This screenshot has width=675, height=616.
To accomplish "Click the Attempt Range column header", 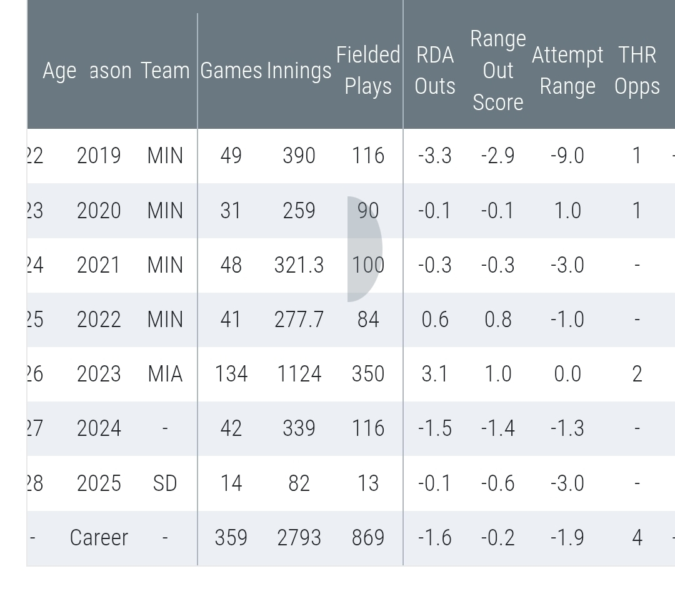I will pyautogui.click(x=567, y=71).
